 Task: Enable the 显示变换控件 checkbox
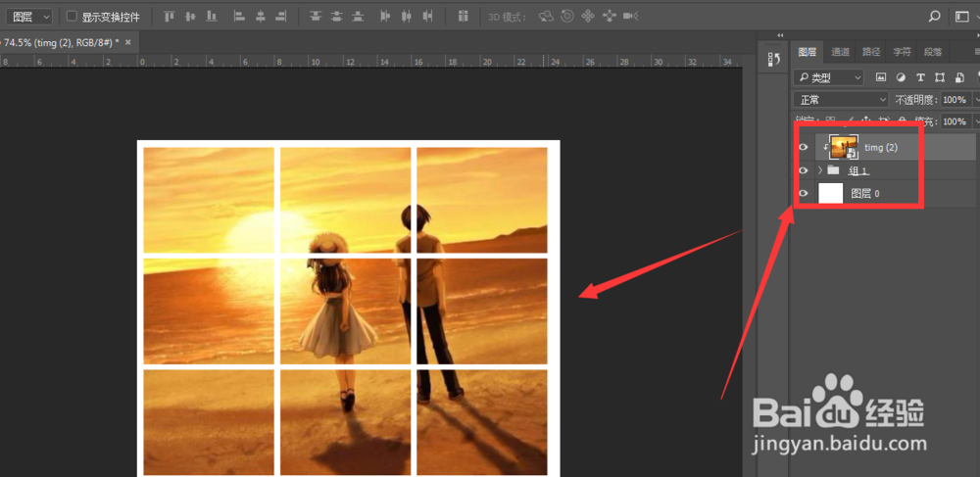[x=72, y=17]
